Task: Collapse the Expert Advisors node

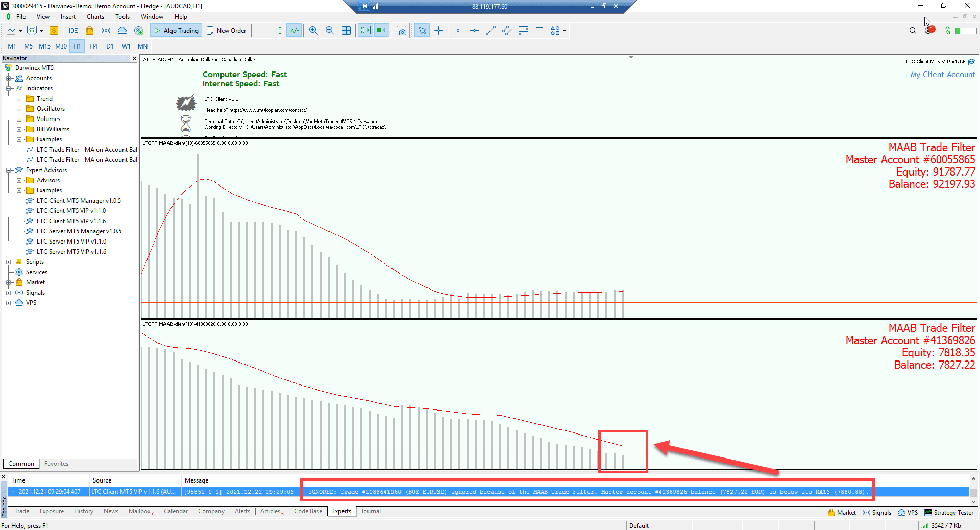Action: [8, 170]
